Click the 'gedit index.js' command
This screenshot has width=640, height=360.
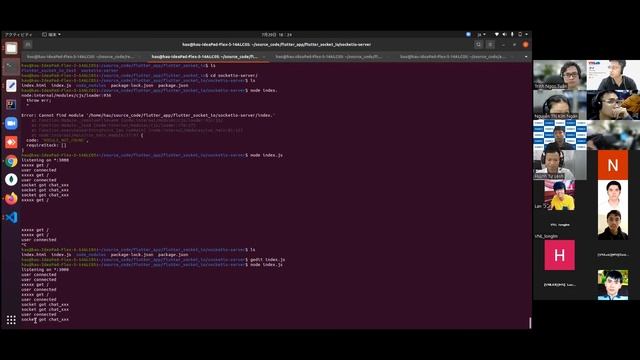click(267, 260)
